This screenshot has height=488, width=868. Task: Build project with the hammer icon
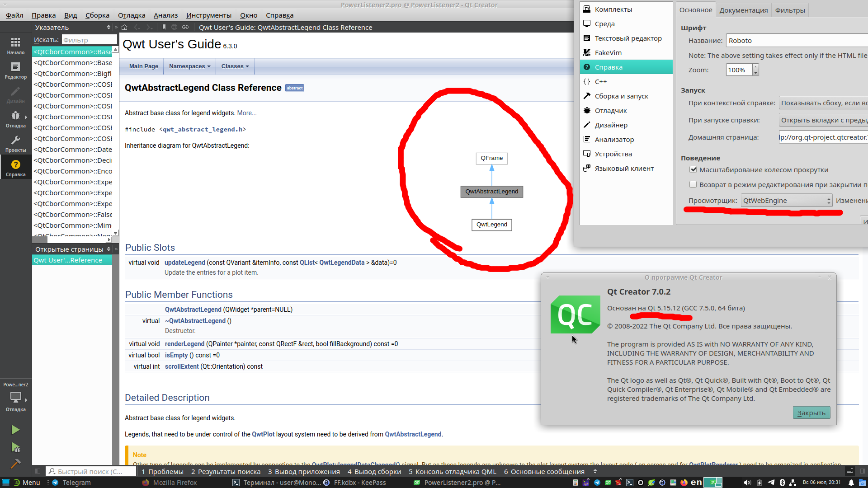click(15, 463)
